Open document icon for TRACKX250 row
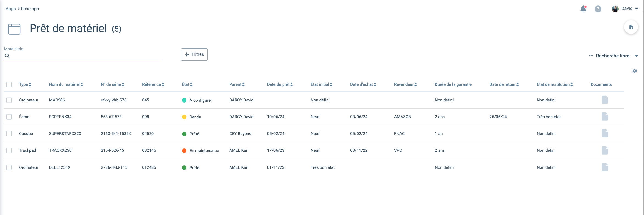This screenshot has width=644, height=215. pos(605,150)
